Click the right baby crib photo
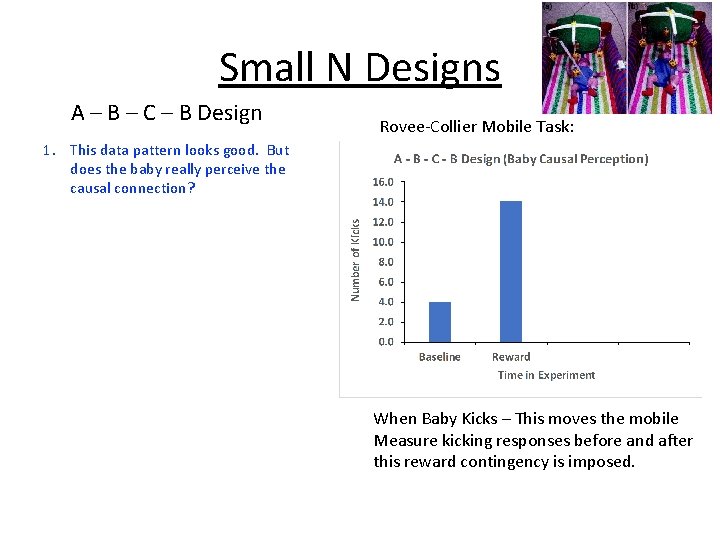This screenshot has width=720, height=540. click(669, 58)
